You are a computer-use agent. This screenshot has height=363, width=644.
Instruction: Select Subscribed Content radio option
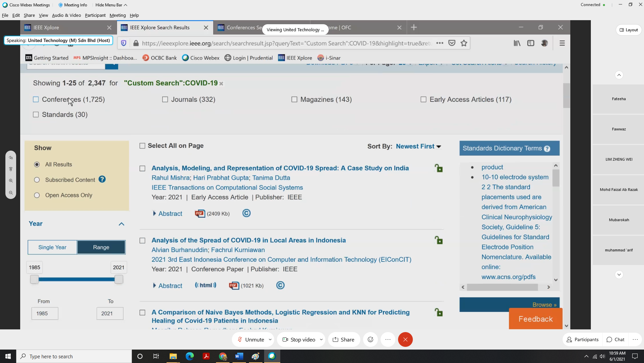click(x=37, y=180)
